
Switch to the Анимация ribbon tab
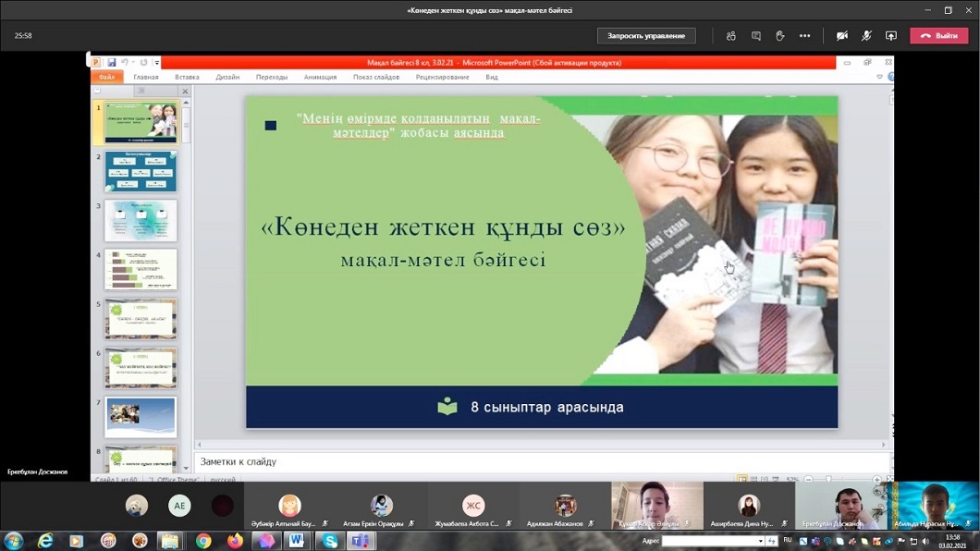[320, 78]
